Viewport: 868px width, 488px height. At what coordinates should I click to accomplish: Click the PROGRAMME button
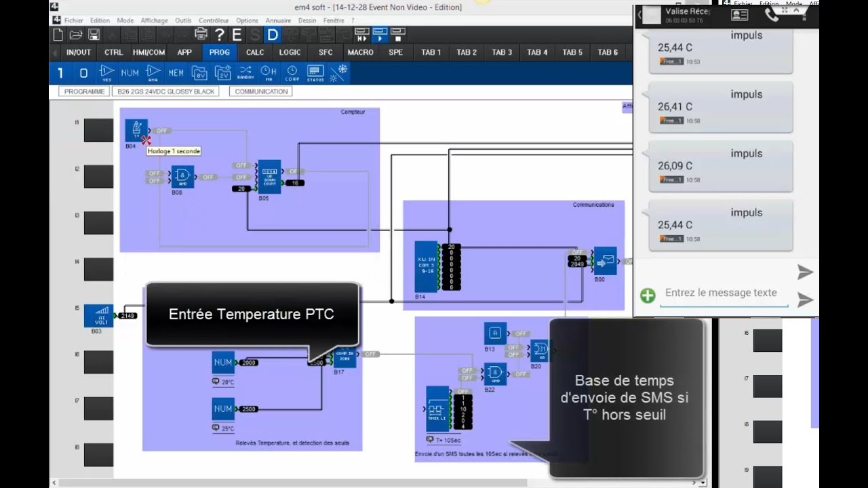(85, 91)
